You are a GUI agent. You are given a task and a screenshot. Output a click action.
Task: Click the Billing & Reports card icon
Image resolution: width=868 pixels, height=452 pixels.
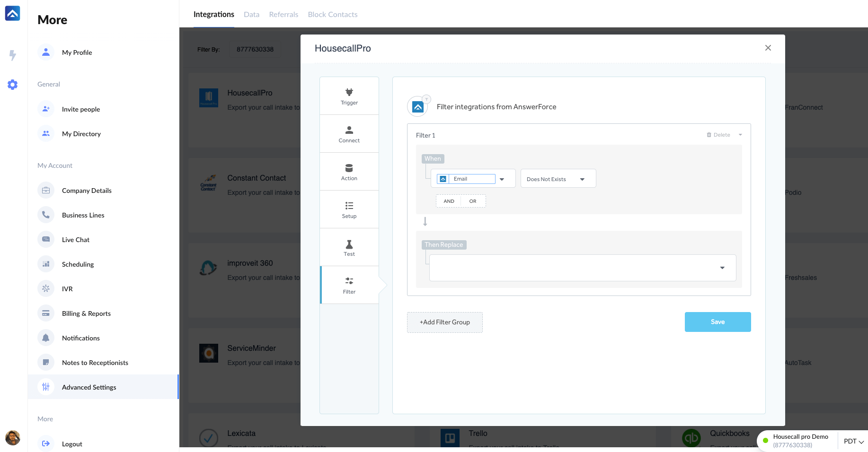(46, 313)
